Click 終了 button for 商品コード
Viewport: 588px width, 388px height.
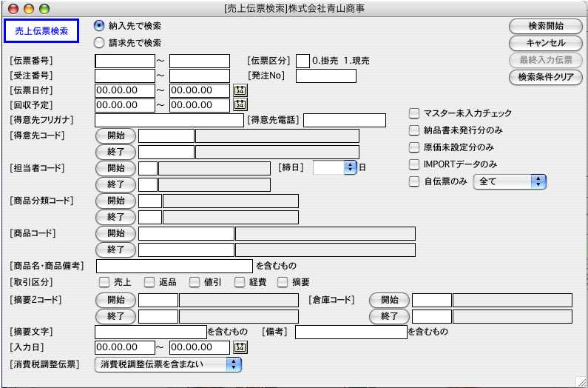coord(116,250)
